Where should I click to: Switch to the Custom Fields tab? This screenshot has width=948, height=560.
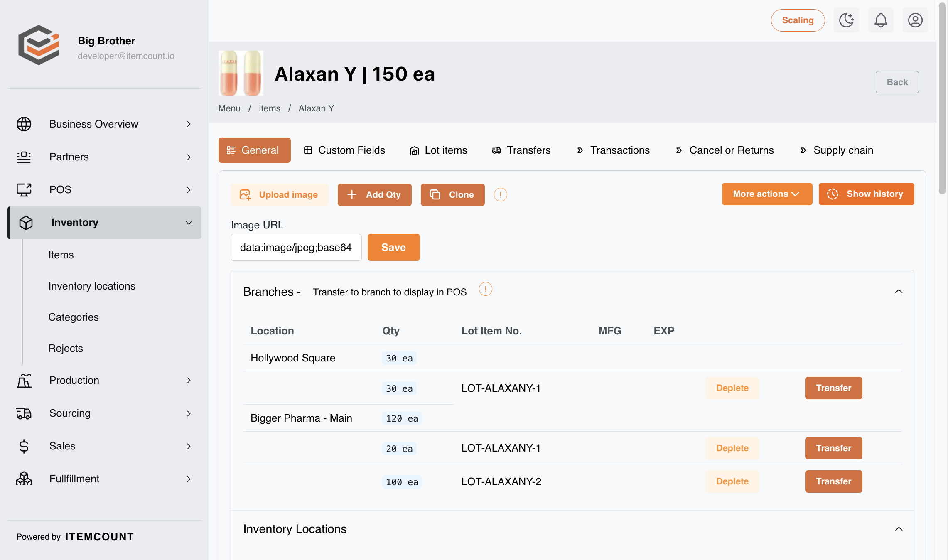click(x=344, y=150)
